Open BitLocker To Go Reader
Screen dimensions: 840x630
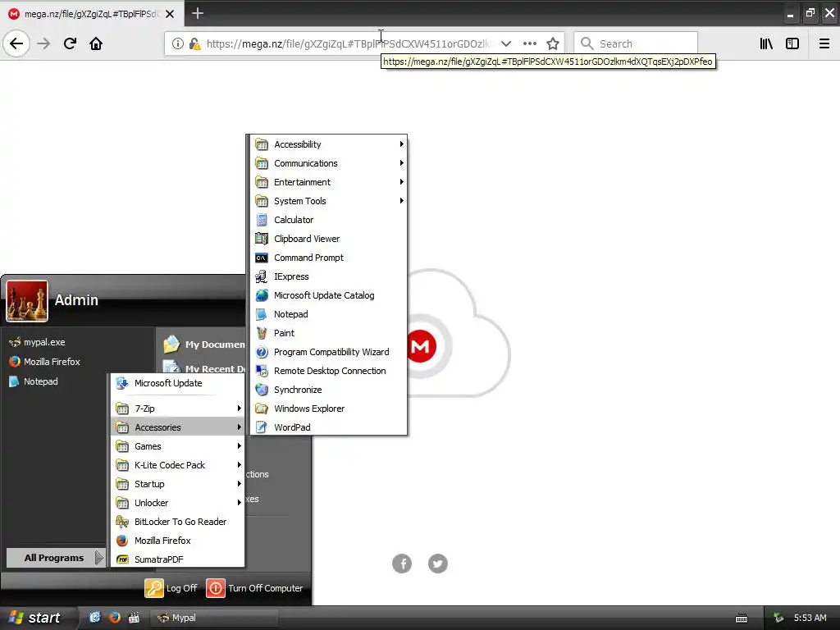177,521
